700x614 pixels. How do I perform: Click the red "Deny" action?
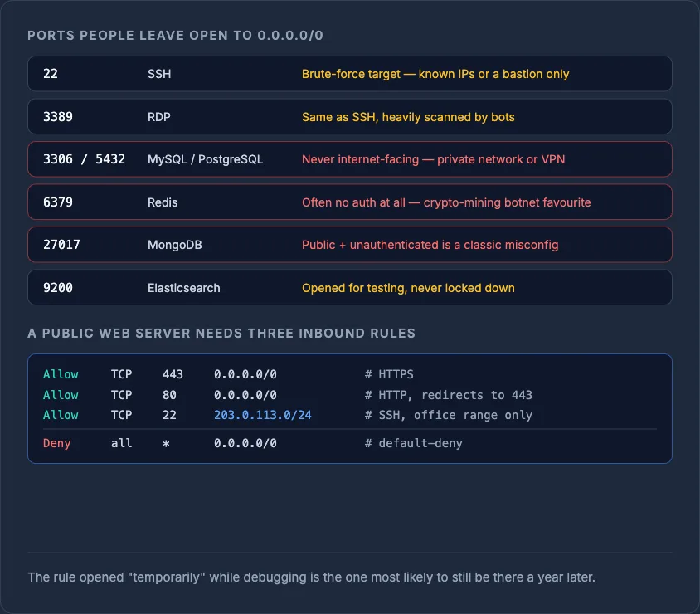pos(56,443)
